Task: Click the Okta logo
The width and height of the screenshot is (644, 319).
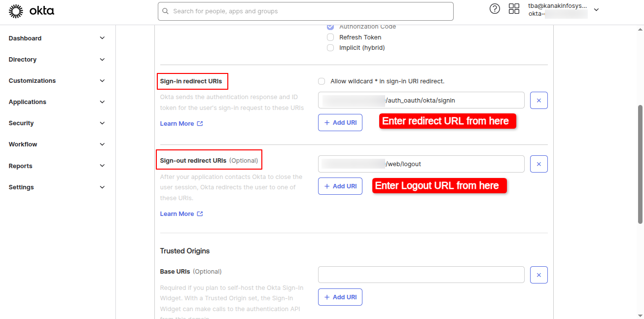Action: [32, 11]
